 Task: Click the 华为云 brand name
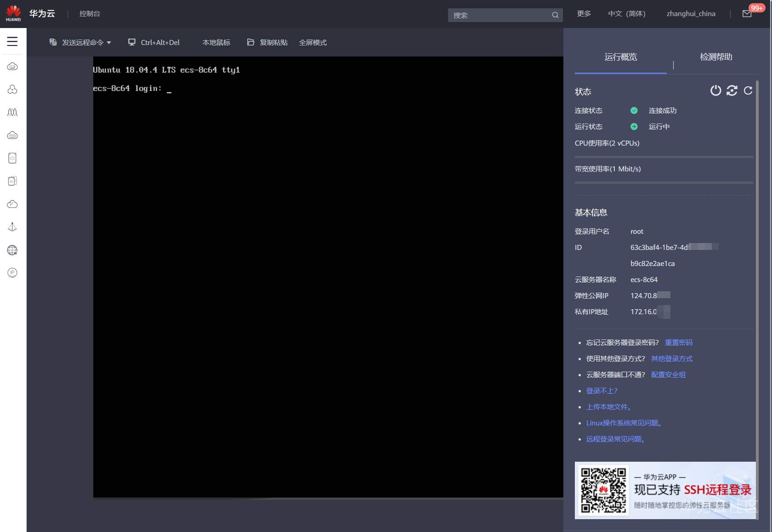click(42, 14)
